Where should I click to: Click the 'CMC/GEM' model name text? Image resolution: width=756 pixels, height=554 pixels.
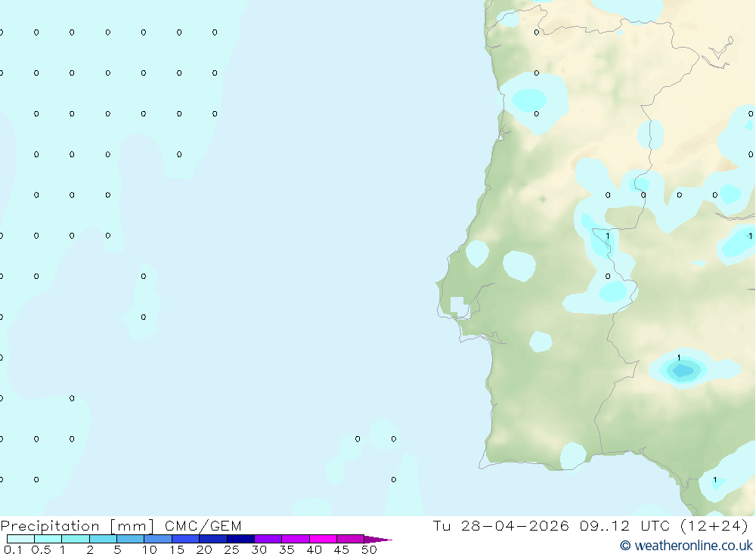[203, 526]
